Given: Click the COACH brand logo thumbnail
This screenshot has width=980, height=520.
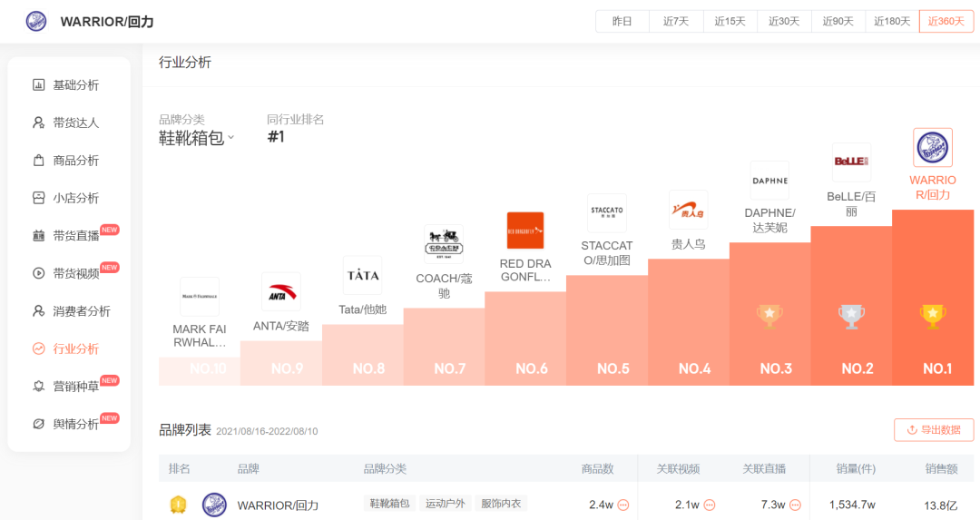Looking at the screenshot, I should coord(444,244).
